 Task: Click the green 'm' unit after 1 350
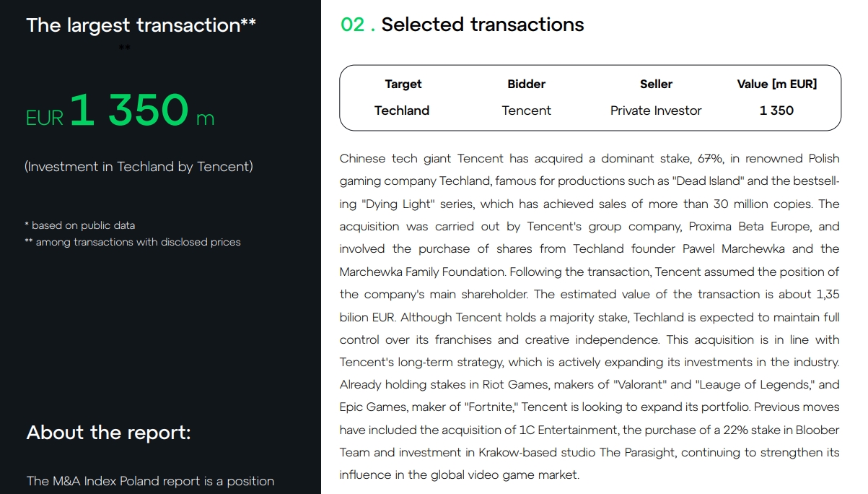[x=206, y=118]
